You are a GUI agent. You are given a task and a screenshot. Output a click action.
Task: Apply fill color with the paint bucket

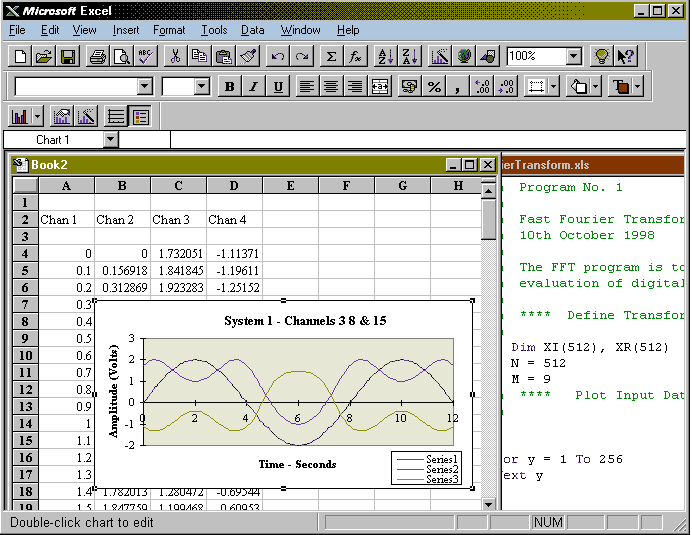[x=579, y=87]
